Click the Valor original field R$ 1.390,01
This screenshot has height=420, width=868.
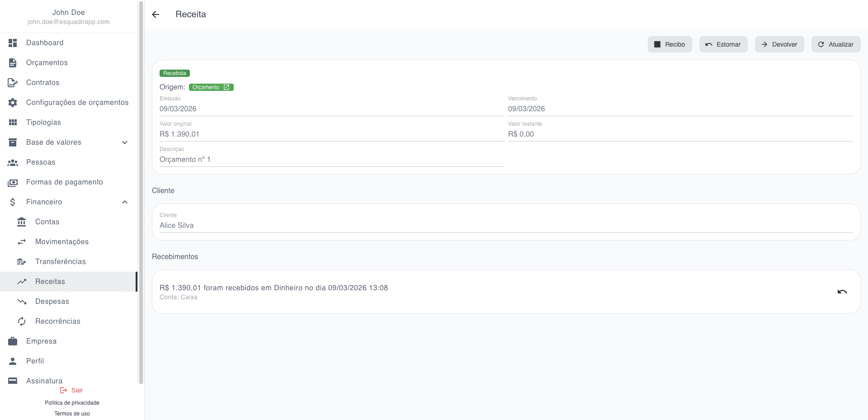[x=332, y=131]
